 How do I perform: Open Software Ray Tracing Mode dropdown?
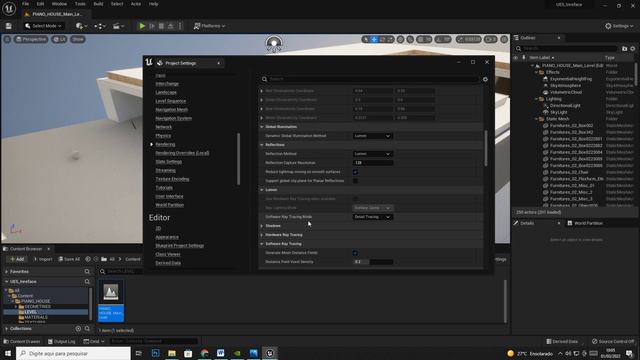[373, 217]
